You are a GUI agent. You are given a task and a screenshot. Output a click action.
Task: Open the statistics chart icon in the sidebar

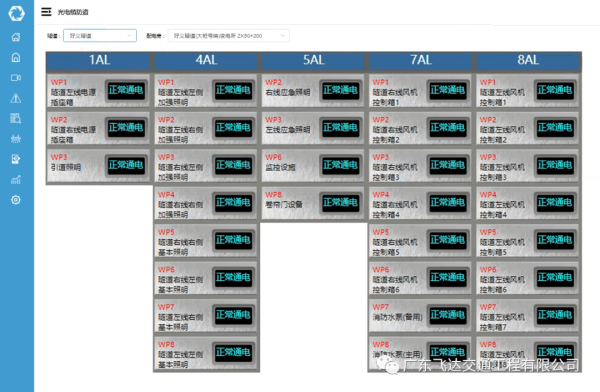(16, 180)
